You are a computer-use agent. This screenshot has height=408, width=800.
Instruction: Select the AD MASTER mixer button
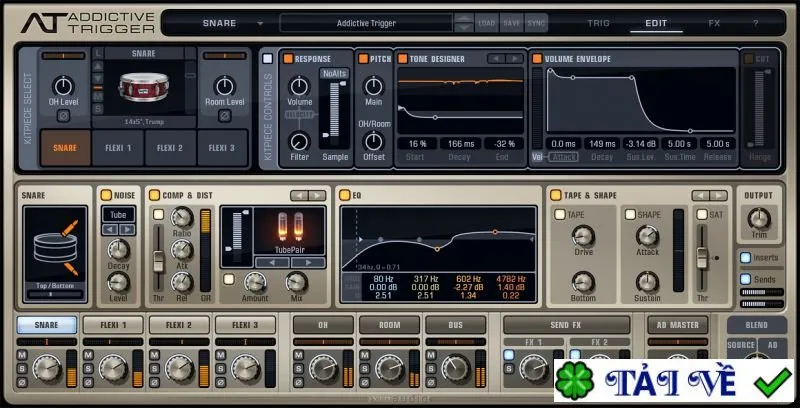pos(678,325)
